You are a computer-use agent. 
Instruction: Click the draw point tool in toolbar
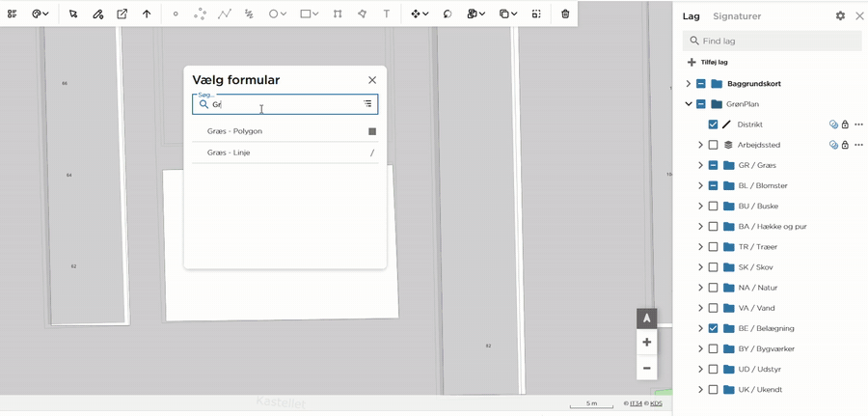tap(176, 14)
